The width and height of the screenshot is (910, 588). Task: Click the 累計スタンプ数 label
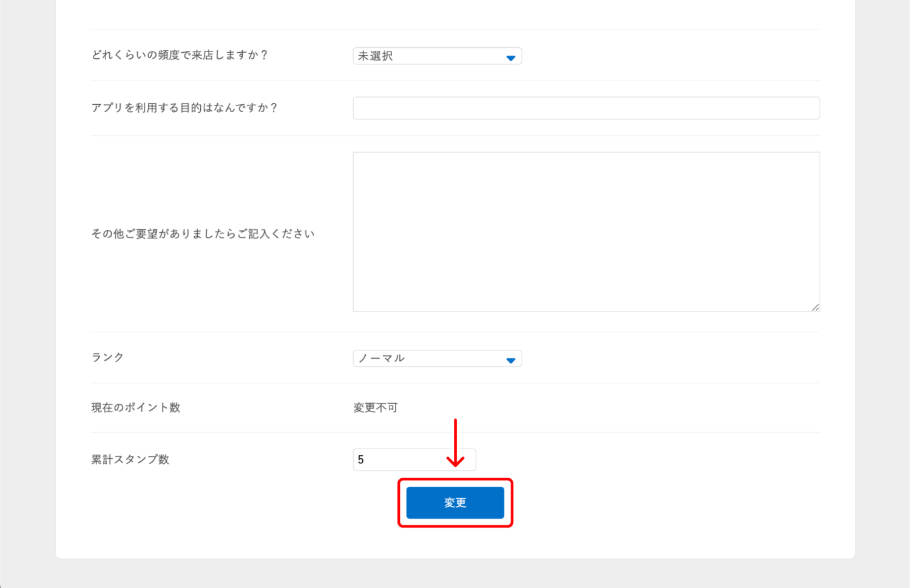pyautogui.click(x=129, y=459)
